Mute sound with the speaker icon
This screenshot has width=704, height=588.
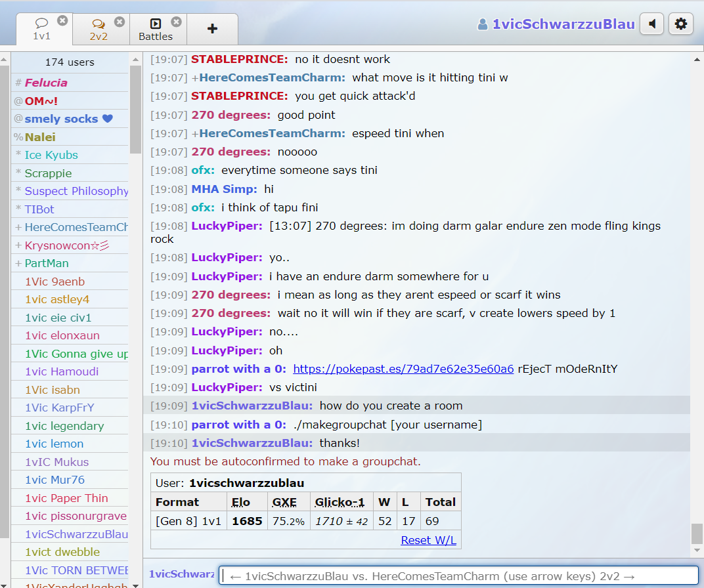click(652, 24)
